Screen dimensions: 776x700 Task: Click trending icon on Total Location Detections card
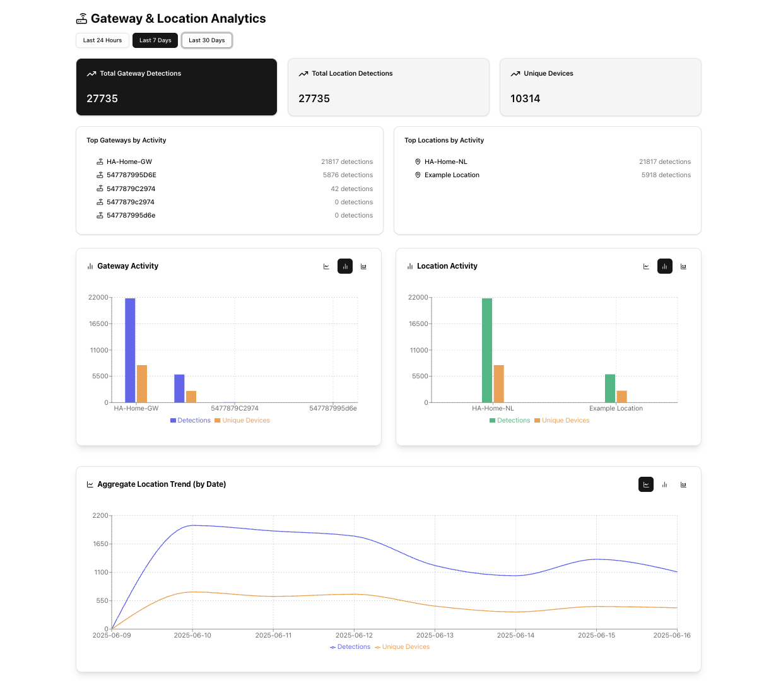pos(303,73)
